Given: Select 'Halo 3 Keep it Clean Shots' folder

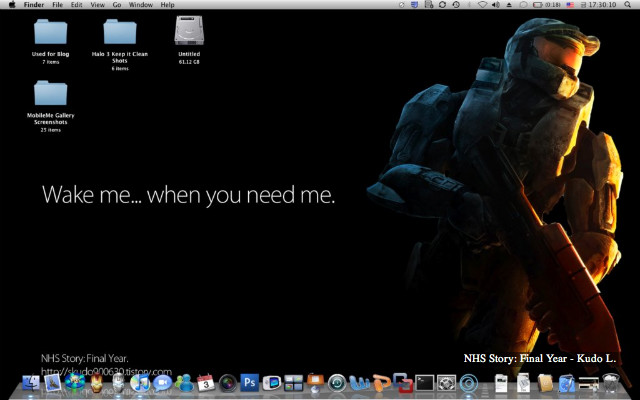Looking at the screenshot, I should click(x=120, y=32).
